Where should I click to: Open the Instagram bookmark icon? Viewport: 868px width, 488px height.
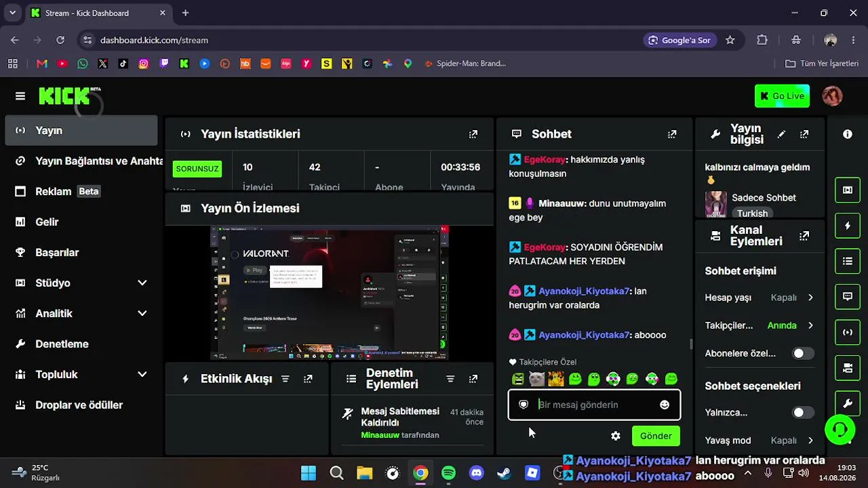pos(144,64)
